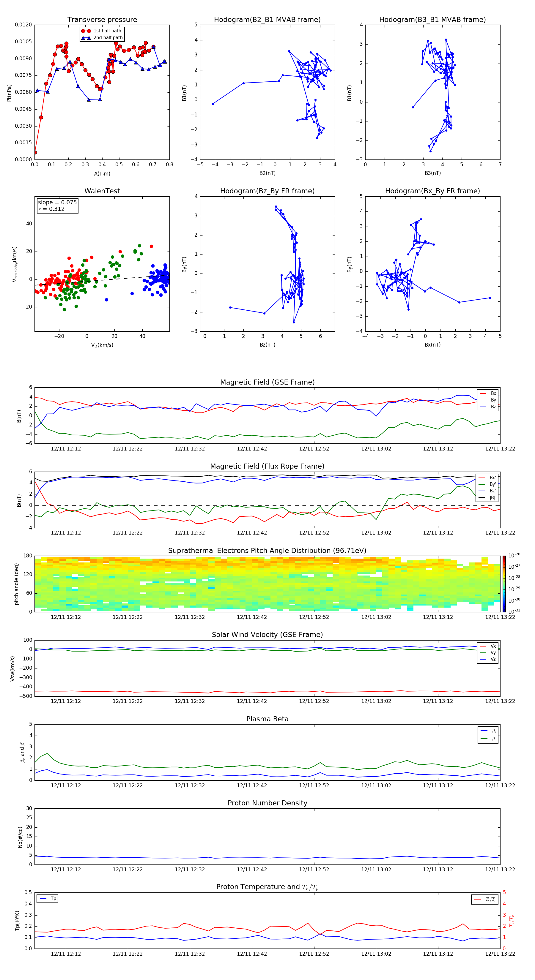
Task: Click the '10^-26' colorbar label
Action: click(x=514, y=555)
